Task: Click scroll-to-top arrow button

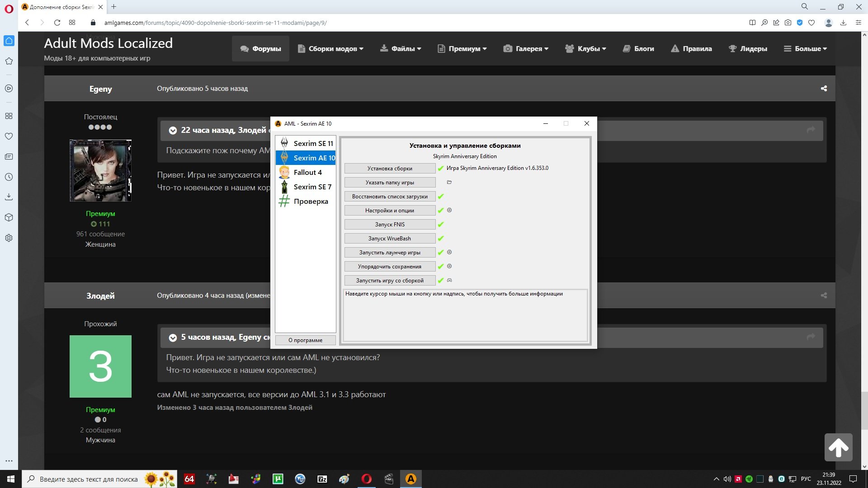Action: click(x=838, y=447)
